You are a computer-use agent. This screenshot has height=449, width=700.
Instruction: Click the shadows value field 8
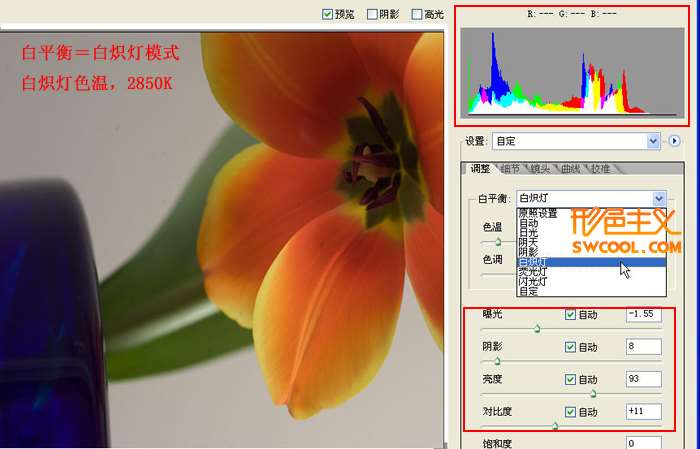tap(644, 347)
